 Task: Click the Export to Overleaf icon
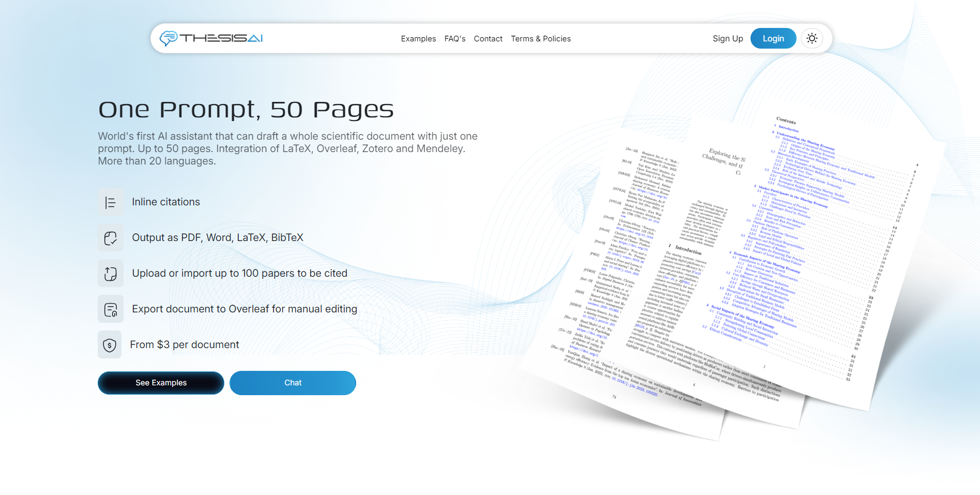click(111, 309)
